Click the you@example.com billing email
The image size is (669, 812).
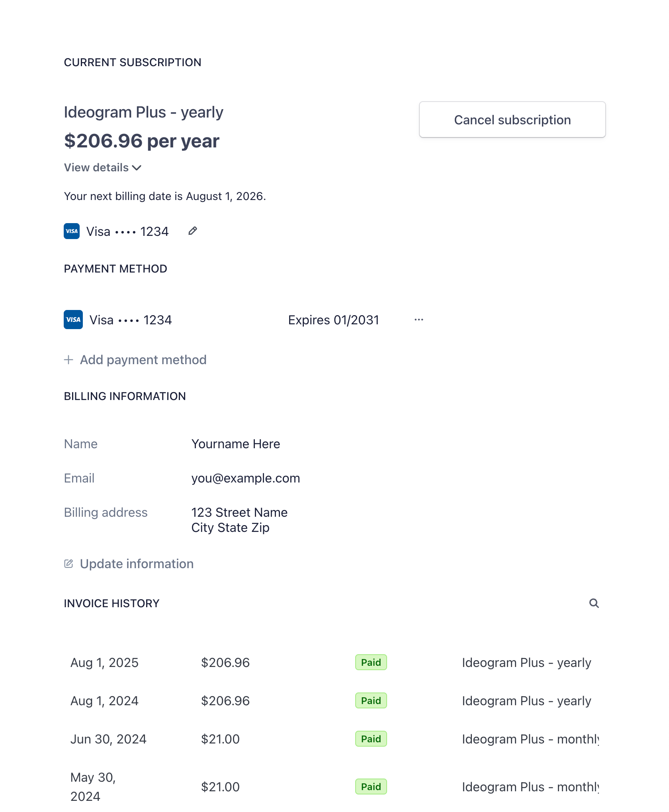[246, 478]
